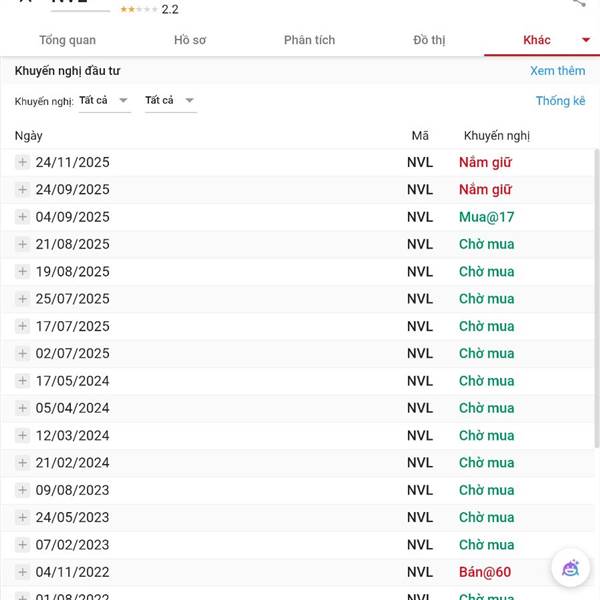Screen dimensions: 600x600
Task: Expand the 24/09/2025 row plus icon
Action: tap(23, 189)
